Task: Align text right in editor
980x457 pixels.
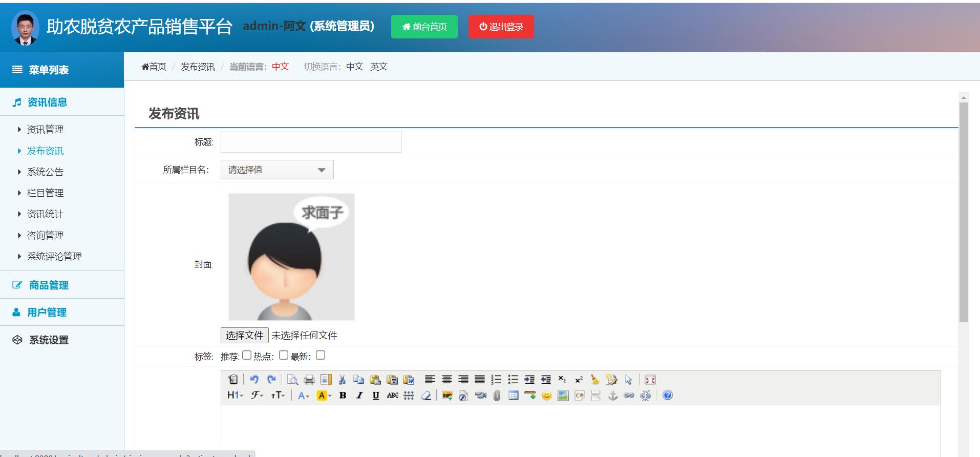Action: (x=463, y=380)
